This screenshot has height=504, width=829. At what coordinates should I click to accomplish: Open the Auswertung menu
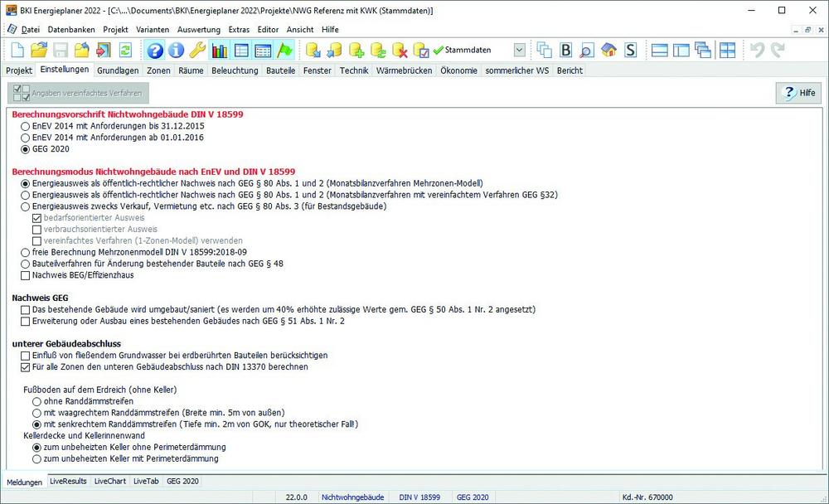point(199,30)
